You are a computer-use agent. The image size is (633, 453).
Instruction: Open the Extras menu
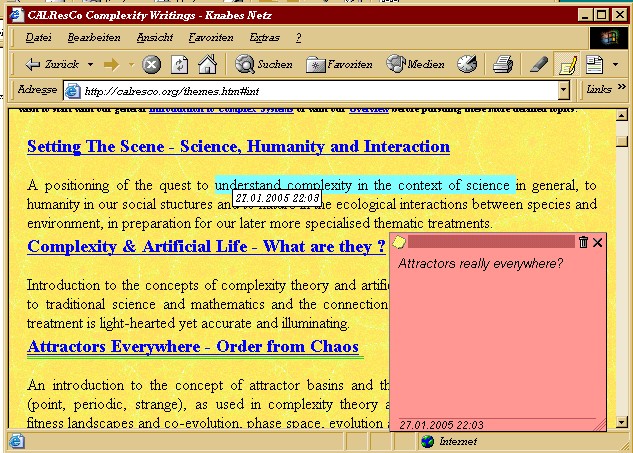tap(264, 38)
